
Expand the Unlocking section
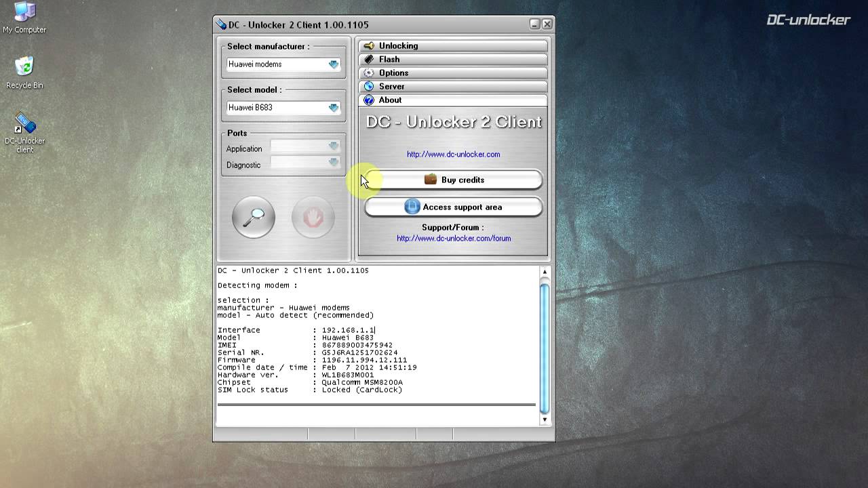point(453,46)
